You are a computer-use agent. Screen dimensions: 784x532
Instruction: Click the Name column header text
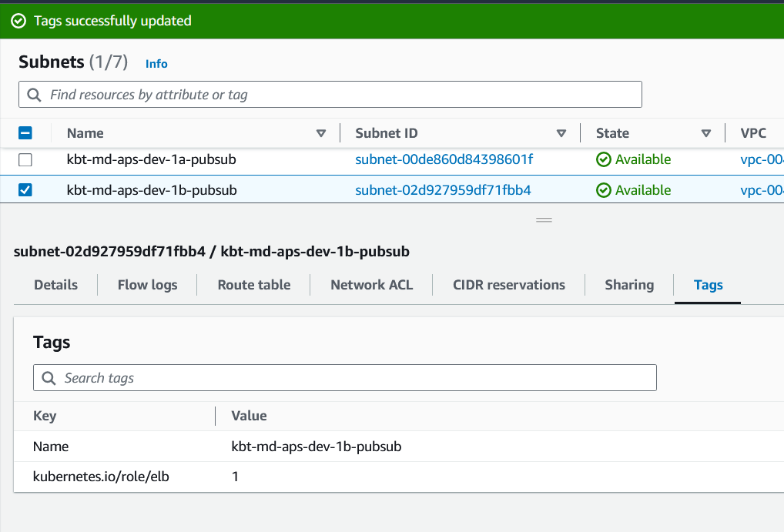85,133
